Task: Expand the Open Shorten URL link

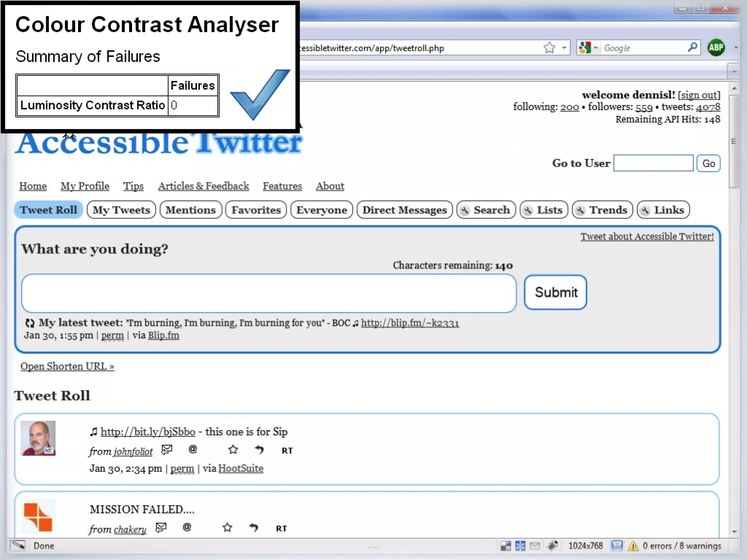Action: (x=67, y=366)
